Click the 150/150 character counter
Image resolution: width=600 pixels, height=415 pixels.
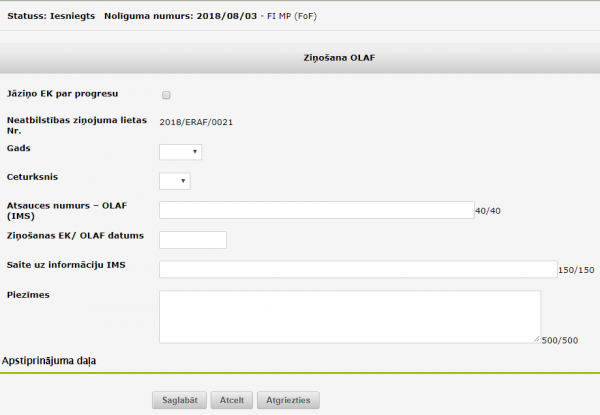(x=576, y=270)
